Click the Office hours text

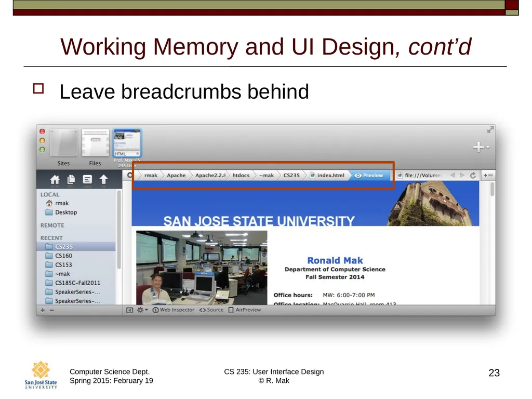293,295
